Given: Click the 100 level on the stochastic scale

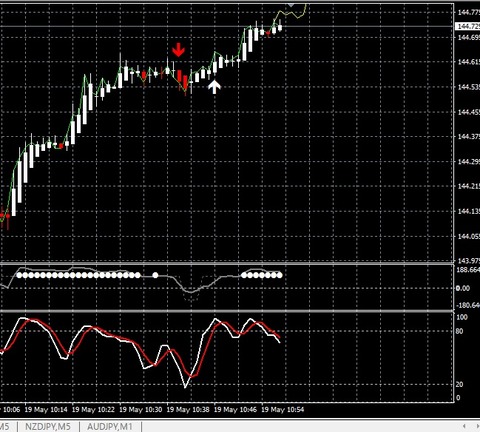Looking at the screenshot, I should coord(462,317).
